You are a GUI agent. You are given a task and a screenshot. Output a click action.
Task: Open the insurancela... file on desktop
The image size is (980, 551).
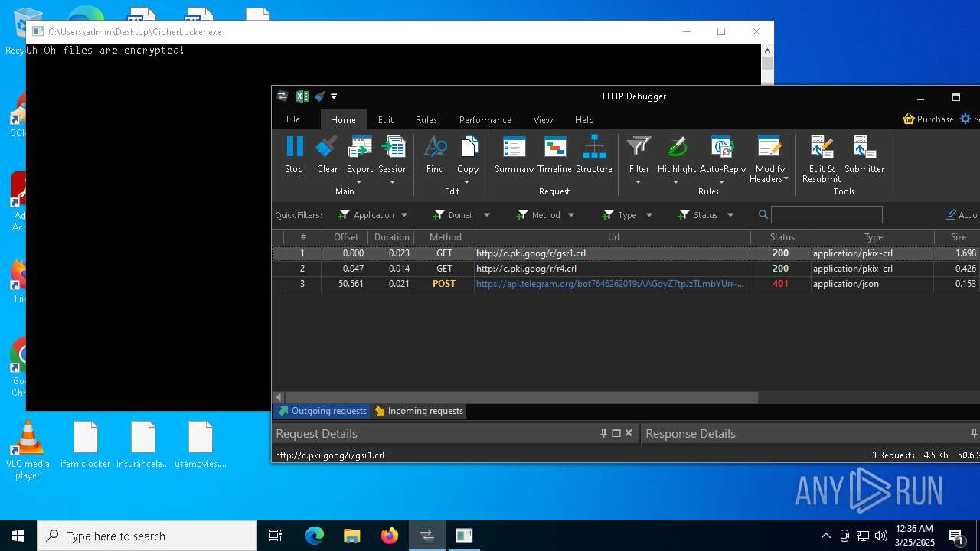click(143, 445)
